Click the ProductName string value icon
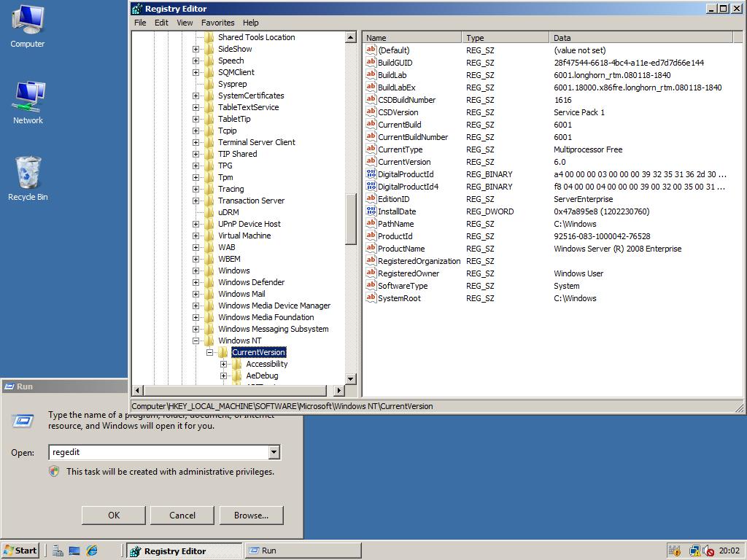 371,248
